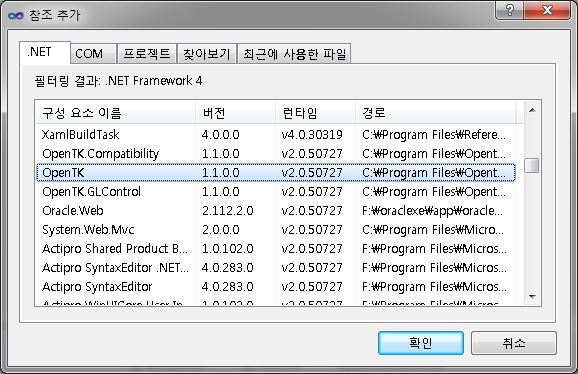
Task: Cancel with the 취소 button
Action: [x=513, y=343]
